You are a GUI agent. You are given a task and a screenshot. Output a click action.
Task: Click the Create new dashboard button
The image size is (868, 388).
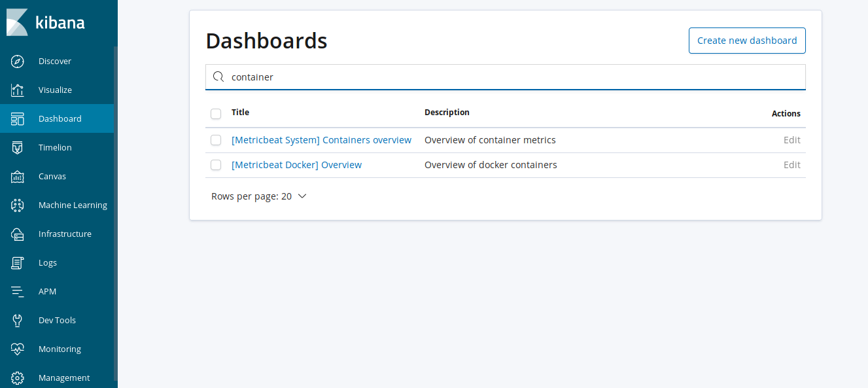click(x=747, y=40)
